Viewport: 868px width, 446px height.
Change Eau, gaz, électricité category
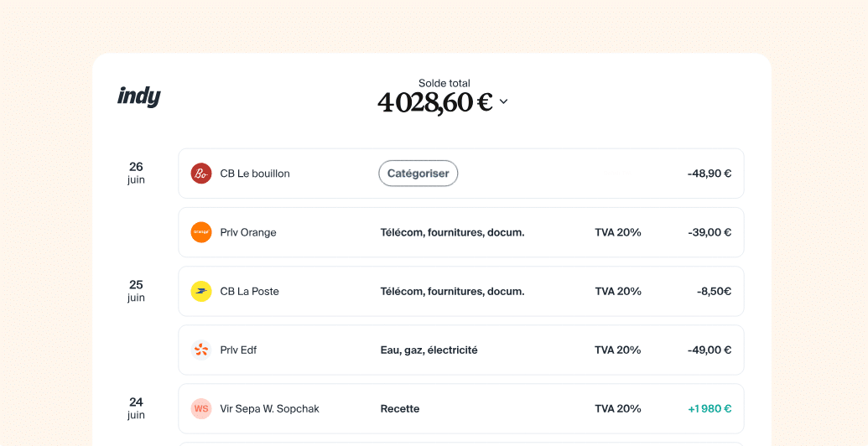click(429, 350)
